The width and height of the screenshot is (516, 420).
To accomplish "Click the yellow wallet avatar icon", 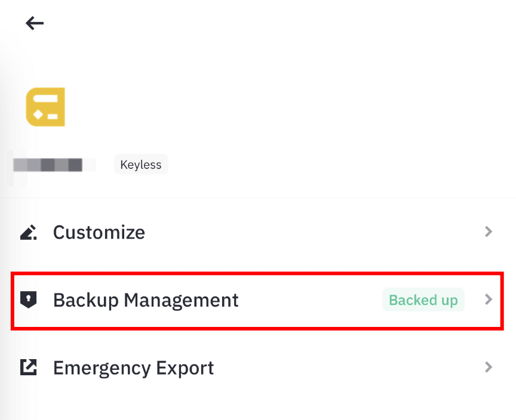I will click(45, 107).
